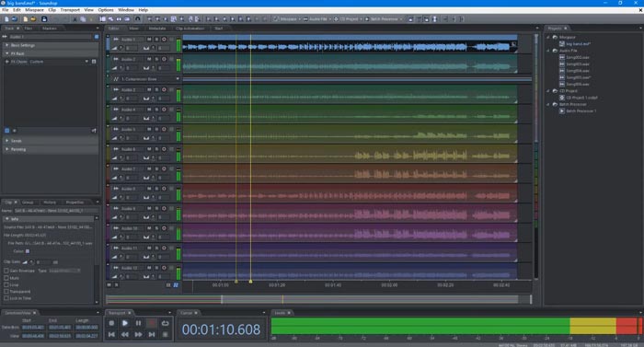This screenshot has width=644, height=347.
Task: Click the horizontal timeline overview scrollbar
Action: point(318,299)
